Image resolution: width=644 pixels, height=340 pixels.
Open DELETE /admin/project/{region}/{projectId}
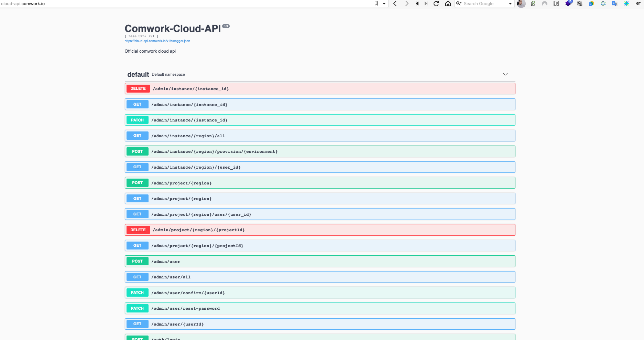(320, 230)
